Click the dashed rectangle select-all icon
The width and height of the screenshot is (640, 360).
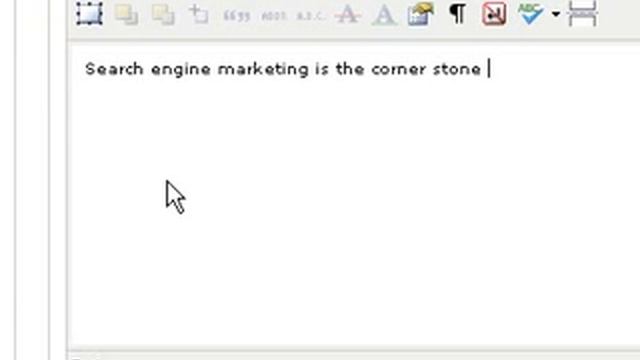click(89, 14)
